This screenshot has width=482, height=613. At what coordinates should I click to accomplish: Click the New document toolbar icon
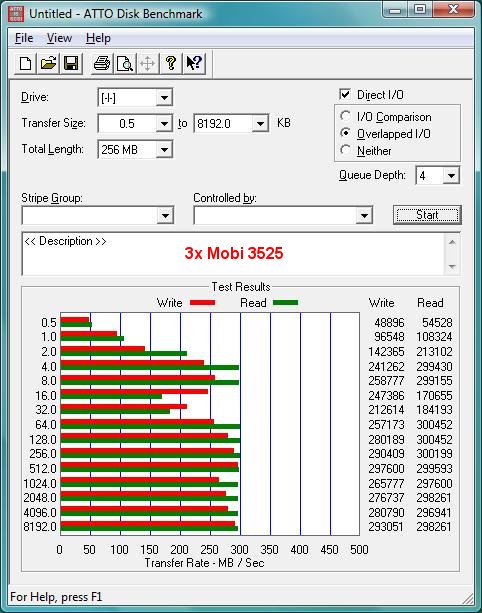(x=25, y=63)
